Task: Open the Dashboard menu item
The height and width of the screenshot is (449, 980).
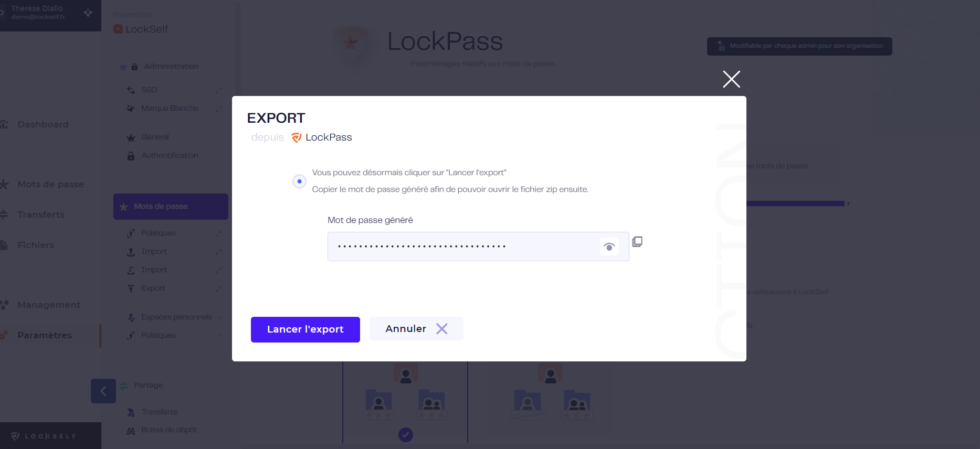Action: (x=43, y=124)
